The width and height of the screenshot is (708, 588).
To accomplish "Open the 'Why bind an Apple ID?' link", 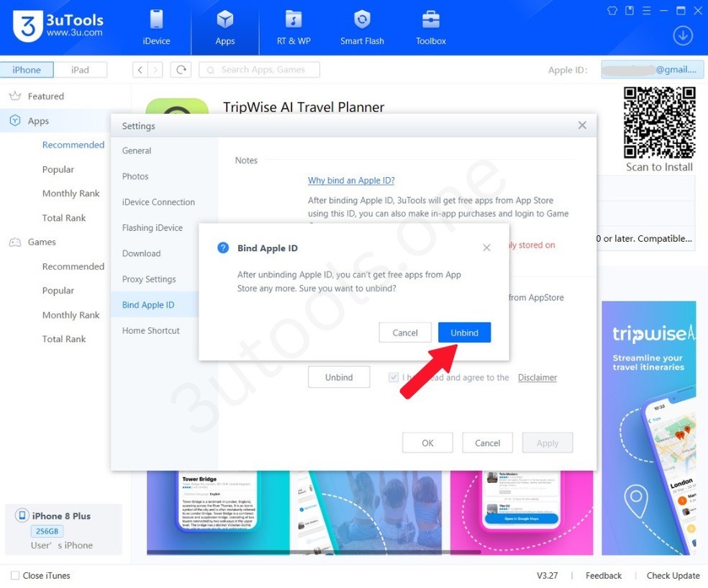I will (x=351, y=181).
